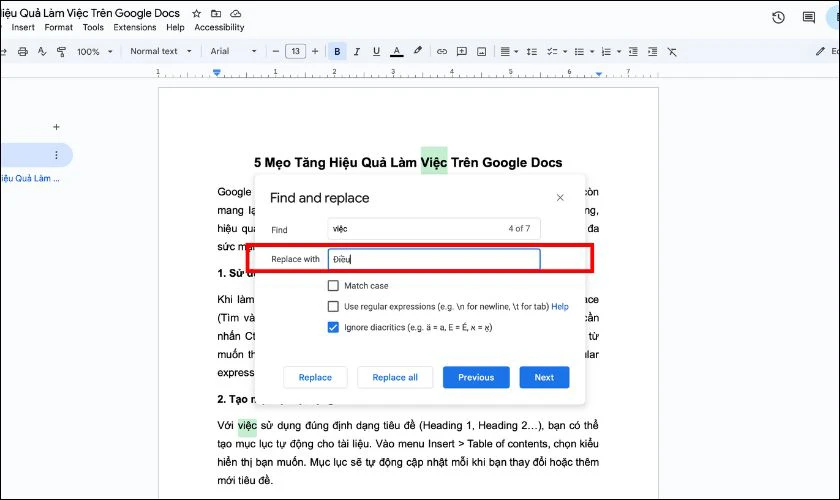Toggle bold formatting
840x500 pixels.
pos(337,51)
